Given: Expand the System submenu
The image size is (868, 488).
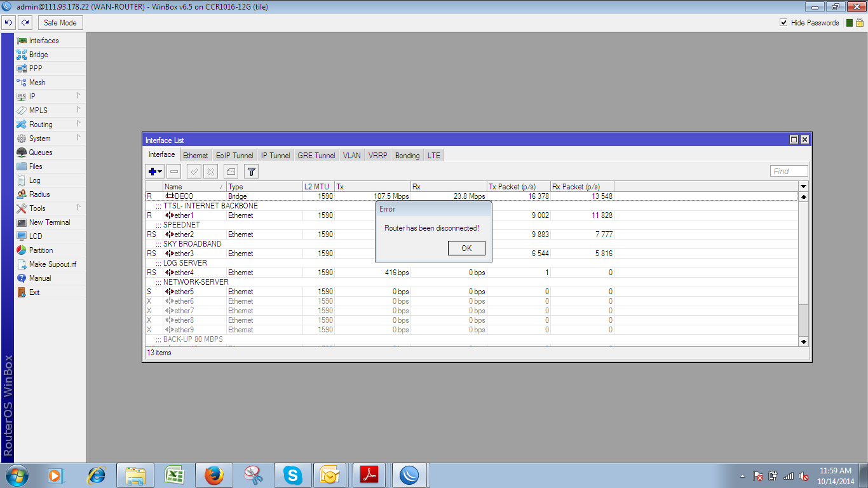Looking at the screenshot, I should coord(50,139).
